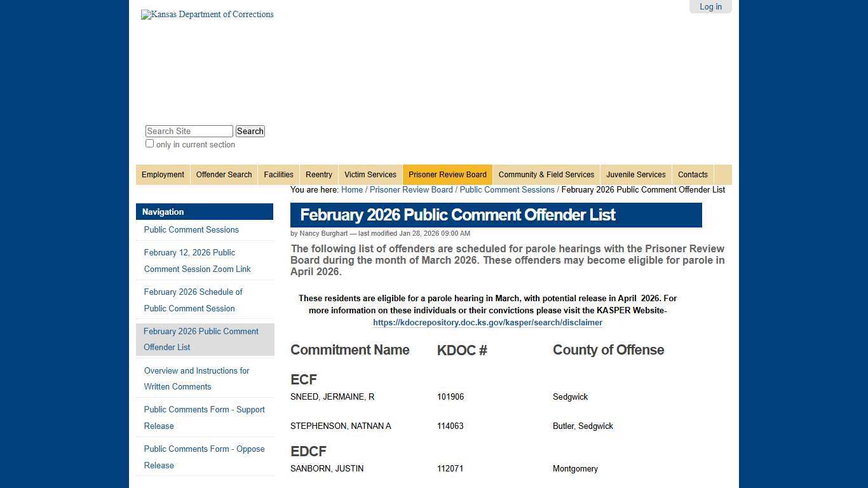Enable the 'only in current section' checkbox

pos(149,144)
